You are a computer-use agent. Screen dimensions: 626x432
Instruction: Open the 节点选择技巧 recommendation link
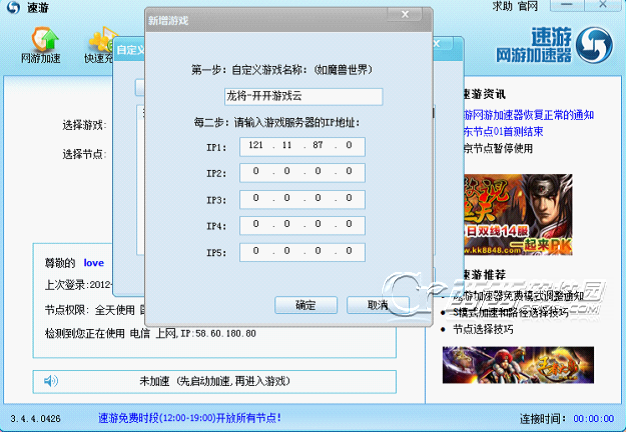(x=483, y=329)
